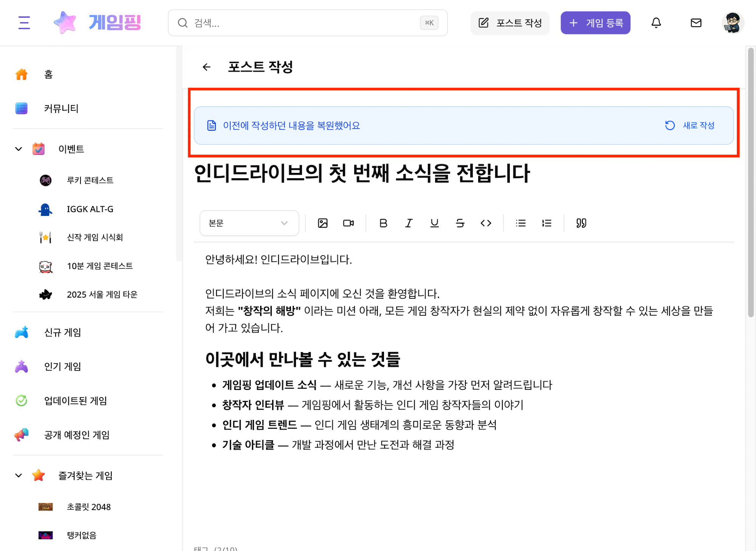756x551 pixels.
Task: Toggle underline formatting
Action: pyautogui.click(x=434, y=223)
